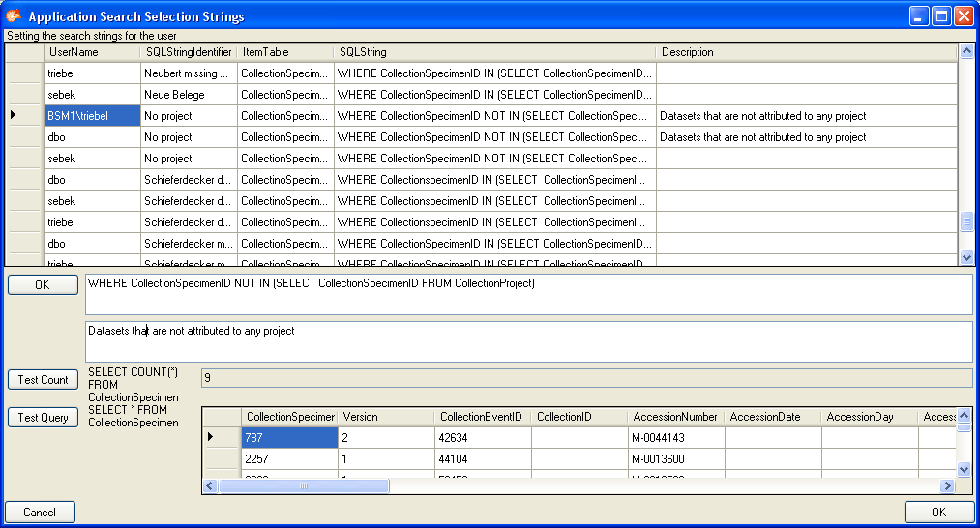Click the count result field showing 9
Viewport: 980px width, 528px height.
587,378
